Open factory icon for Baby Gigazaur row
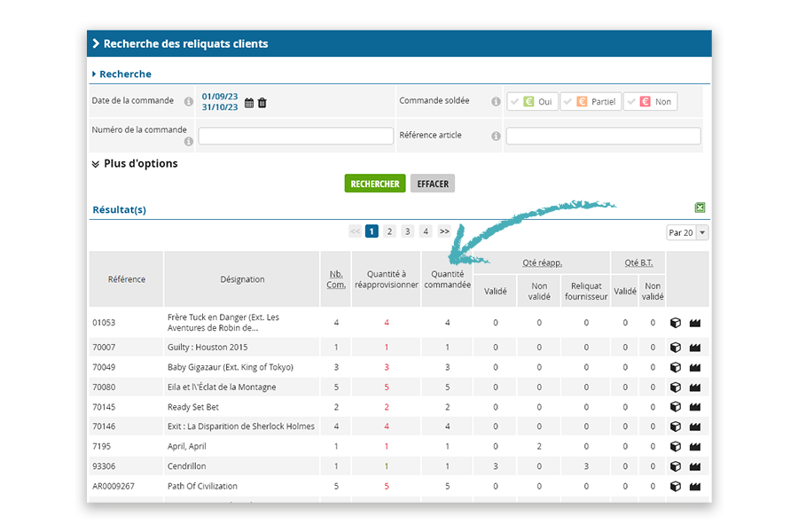This screenshot has width=798, height=532. (x=695, y=367)
